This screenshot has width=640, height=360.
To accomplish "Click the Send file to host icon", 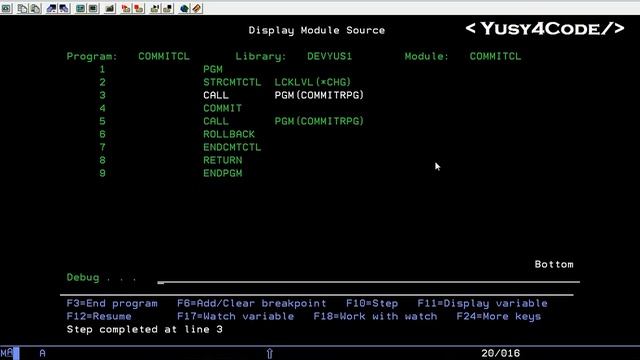I will [51, 8].
